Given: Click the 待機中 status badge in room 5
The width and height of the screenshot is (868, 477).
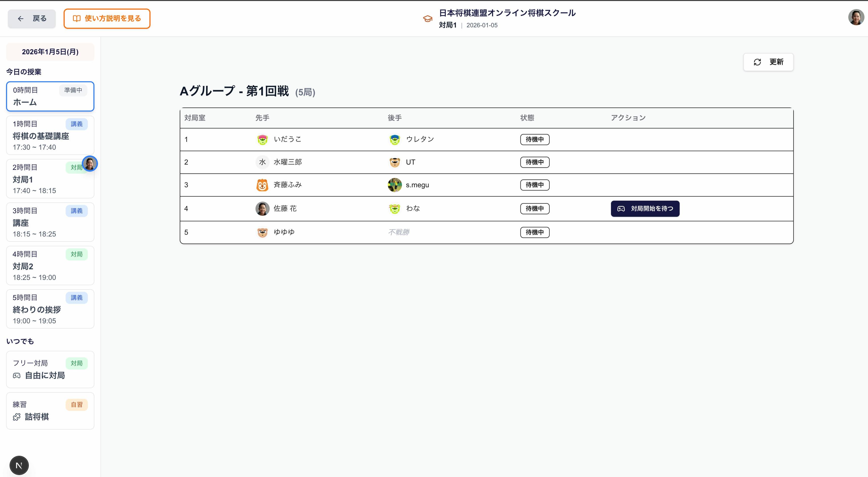Looking at the screenshot, I should pos(534,232).
